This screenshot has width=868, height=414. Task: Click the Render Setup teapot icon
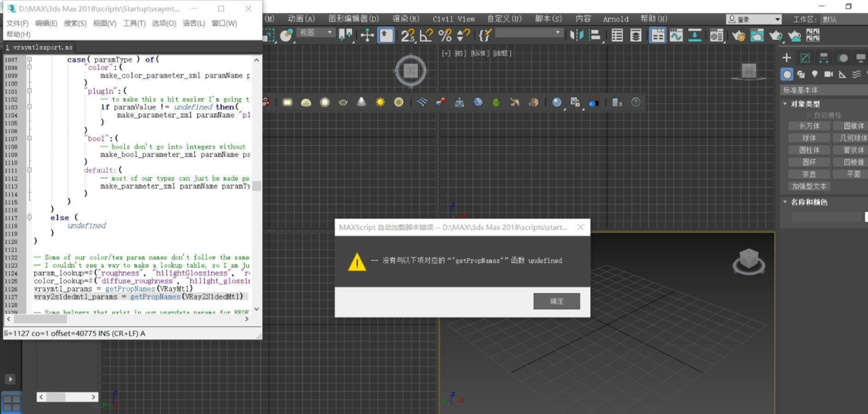[738, 36]
